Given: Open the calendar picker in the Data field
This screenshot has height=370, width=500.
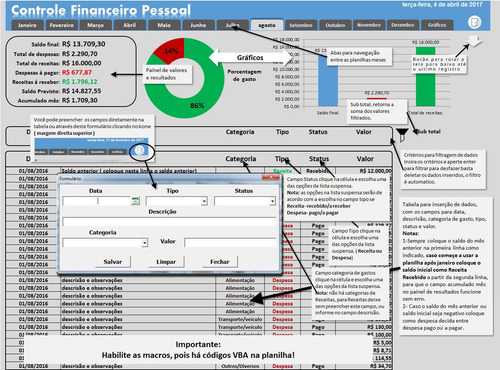Looking at the screenshot, I should point(135,201).
